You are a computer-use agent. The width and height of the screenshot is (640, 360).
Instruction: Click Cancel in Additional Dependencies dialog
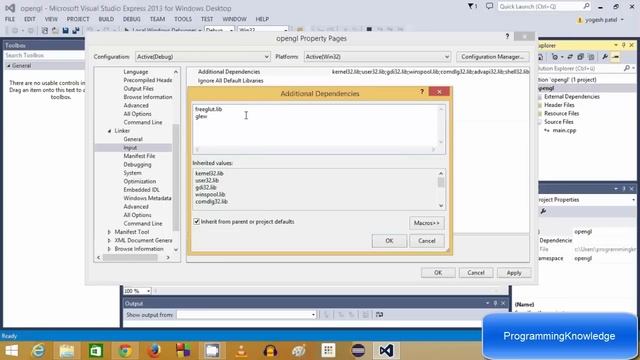click(427, 241)
